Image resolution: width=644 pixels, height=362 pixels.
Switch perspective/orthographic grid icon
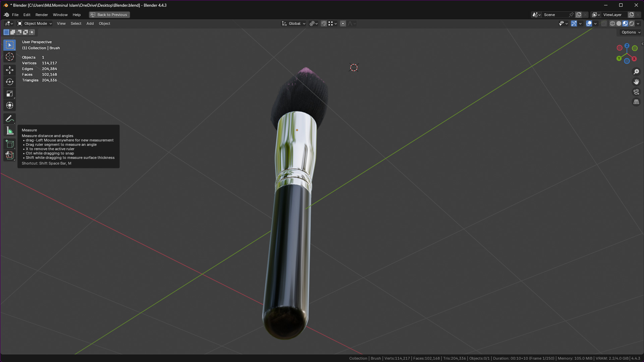tap(636, 102)
